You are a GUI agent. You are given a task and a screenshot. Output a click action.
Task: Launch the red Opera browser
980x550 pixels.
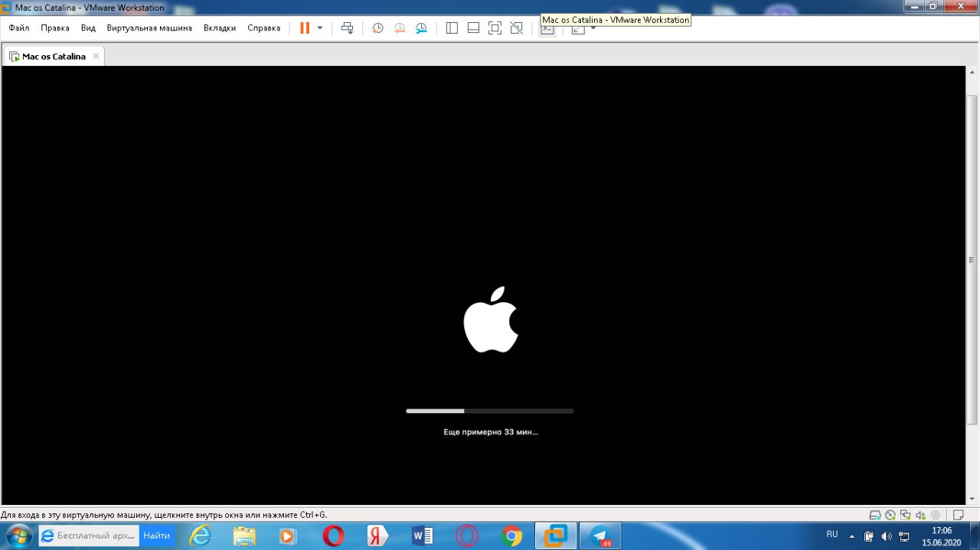click(333, 535)
